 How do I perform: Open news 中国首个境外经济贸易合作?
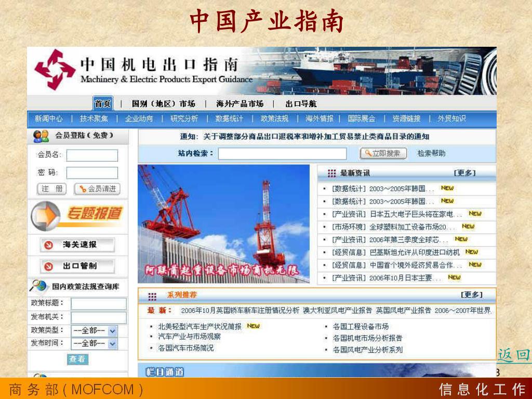416,265
